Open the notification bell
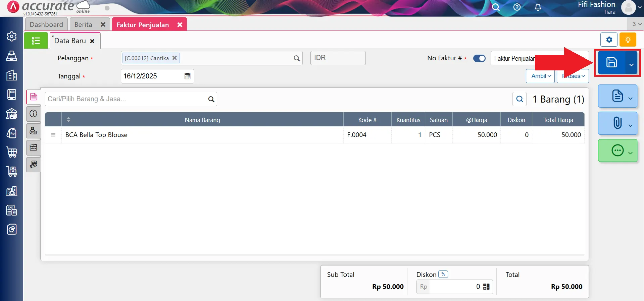 click(x=538, y=7)
